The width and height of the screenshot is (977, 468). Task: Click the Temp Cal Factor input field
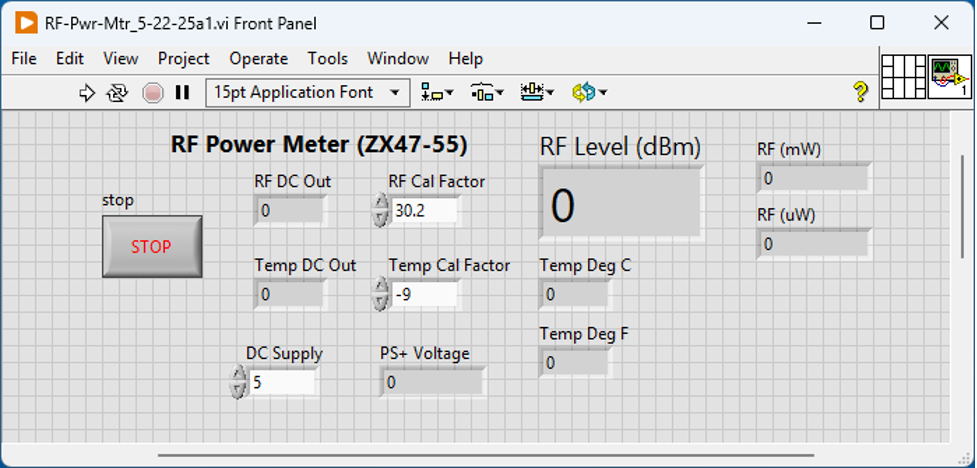(425, 294)
